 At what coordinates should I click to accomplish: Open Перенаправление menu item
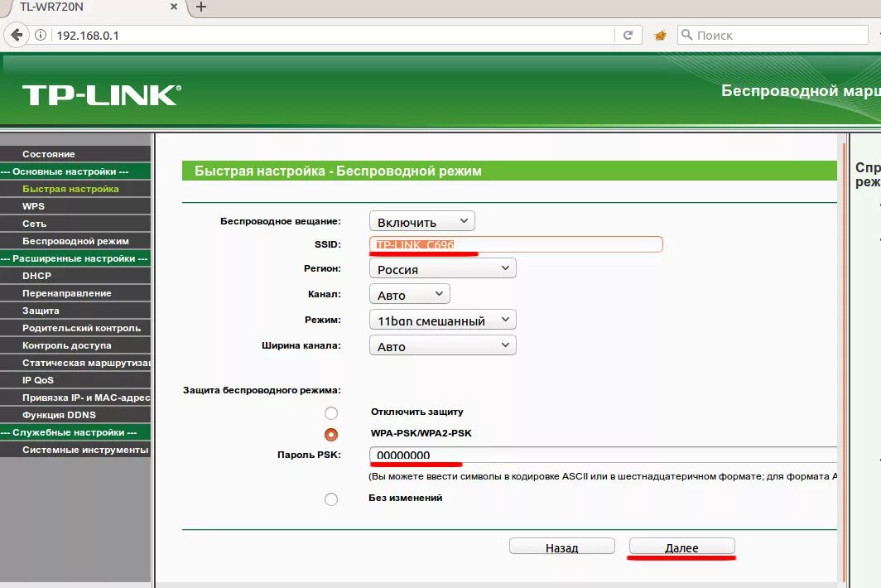pyautogui.click(x=75, y=293)
